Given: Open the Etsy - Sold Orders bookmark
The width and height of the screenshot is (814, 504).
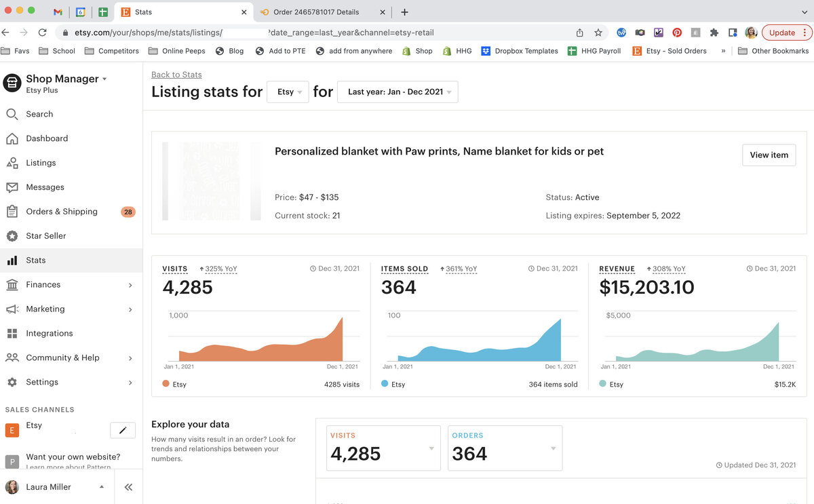Looking at the screenshot, I should [x=670, y=51].
